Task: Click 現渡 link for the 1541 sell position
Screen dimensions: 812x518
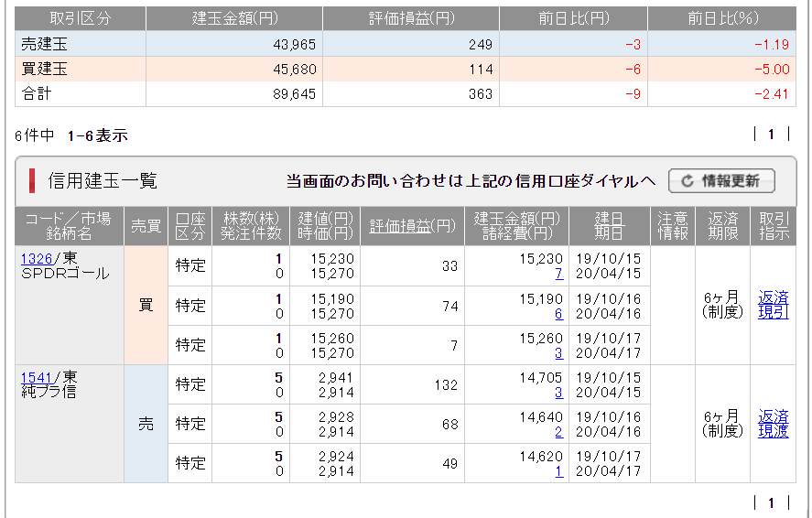Action: pos(773,431)
